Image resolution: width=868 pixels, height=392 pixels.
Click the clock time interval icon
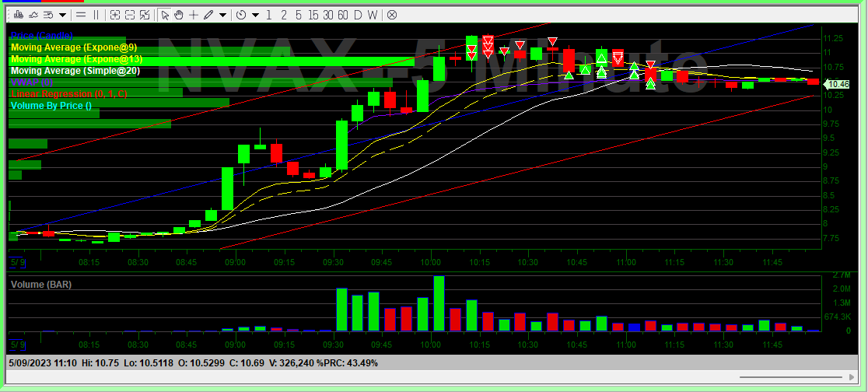point(241,15)
